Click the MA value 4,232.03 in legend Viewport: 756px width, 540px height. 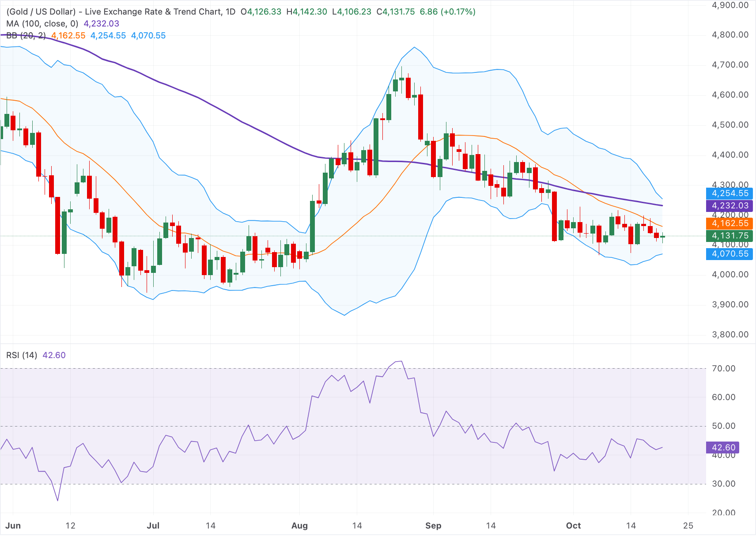tap(102, 23)
